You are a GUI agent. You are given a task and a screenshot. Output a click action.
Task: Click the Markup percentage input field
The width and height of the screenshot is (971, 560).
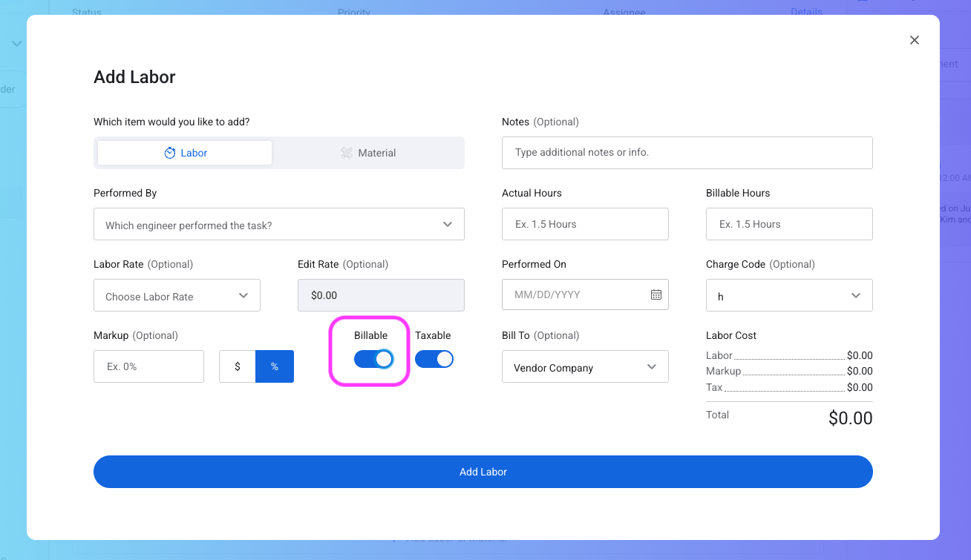pos(148,366)
